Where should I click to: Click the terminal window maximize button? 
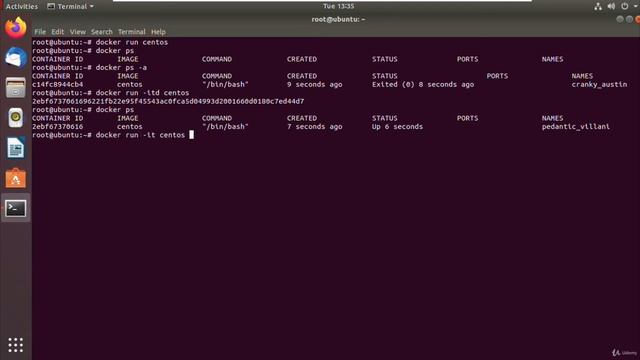629,19
